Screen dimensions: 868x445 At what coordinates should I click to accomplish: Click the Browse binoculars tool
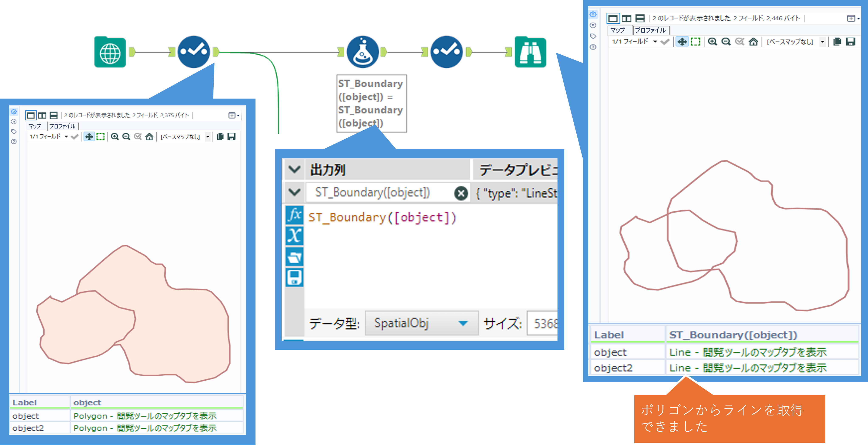tap(530, 52)
